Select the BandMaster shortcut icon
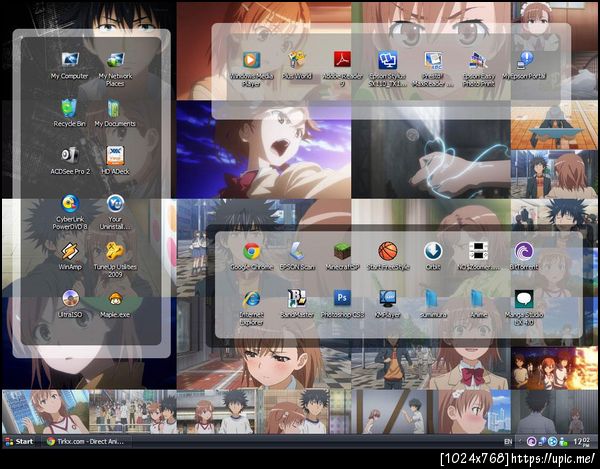Screen dimensions: 600x469 (297, 299)
